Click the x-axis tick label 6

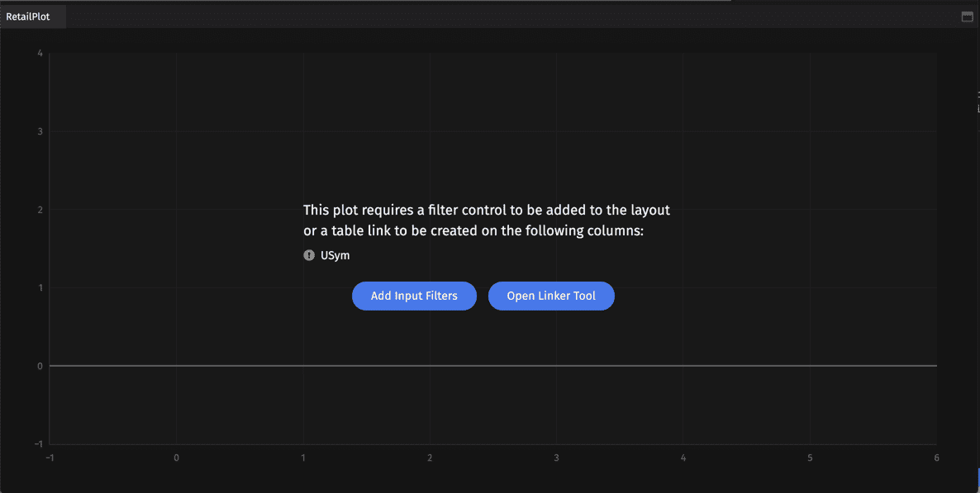pyautogui.click(x=936, y=457)
